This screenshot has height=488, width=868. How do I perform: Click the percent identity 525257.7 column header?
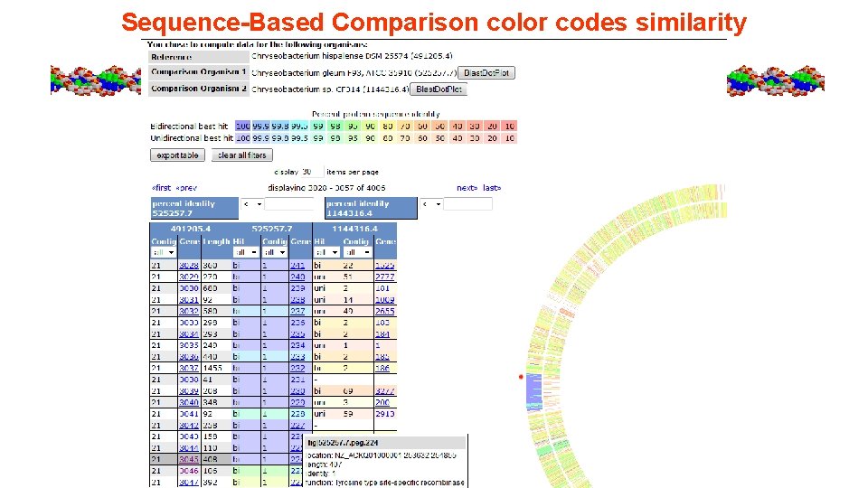(x=194, y=208)
